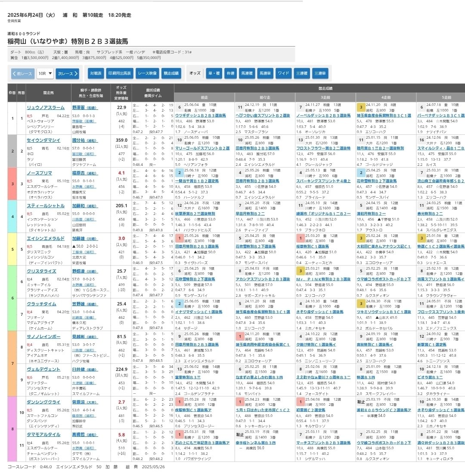The height and width of the screenshot is (476, 465).
Task: Open race 一騎当千賞Ｂ１Ｂ２選定馬 result
Action: (x=197, y=181)
